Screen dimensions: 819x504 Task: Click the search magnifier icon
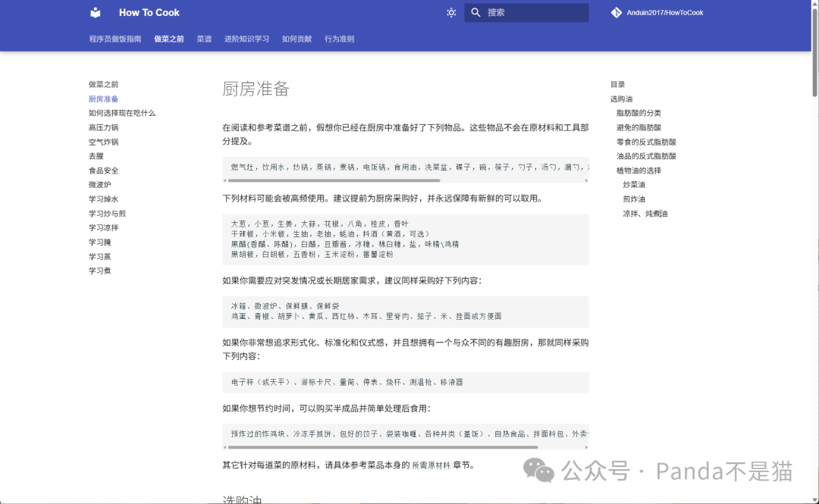click(475, 13)
